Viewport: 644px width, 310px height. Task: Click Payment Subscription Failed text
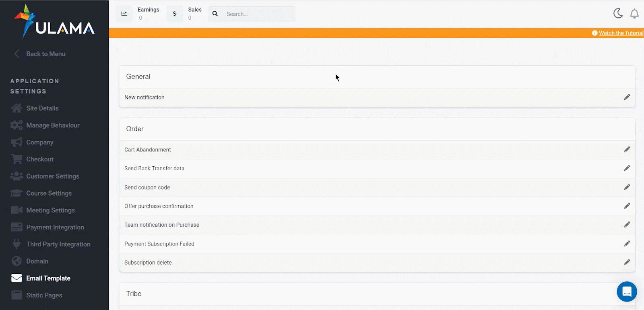coord(159,244)
